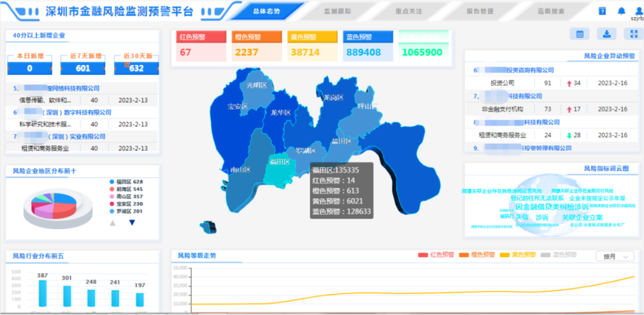The width and height of the screenshot is (644, 315).
Task: Click 投资公司 row cell
Action: (503, 83)
